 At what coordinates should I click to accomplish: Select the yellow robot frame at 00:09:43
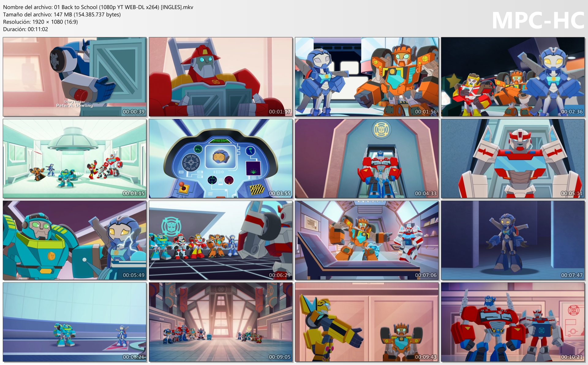367,322
